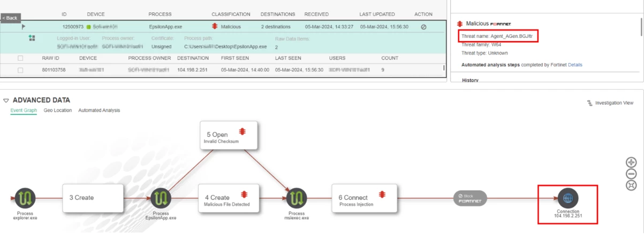Screen dimensions: 644x234
Task: Check the header row select-all checkbox
Action: (x=20, y=58)
